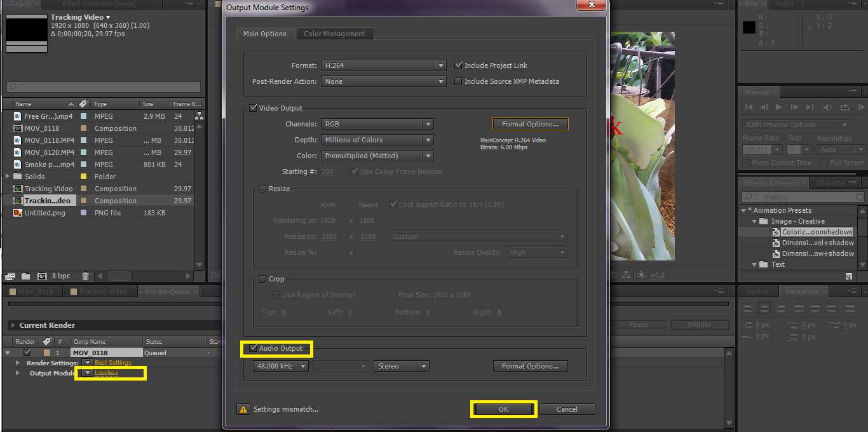Confirm settings with the OK button

click(503, 409)
